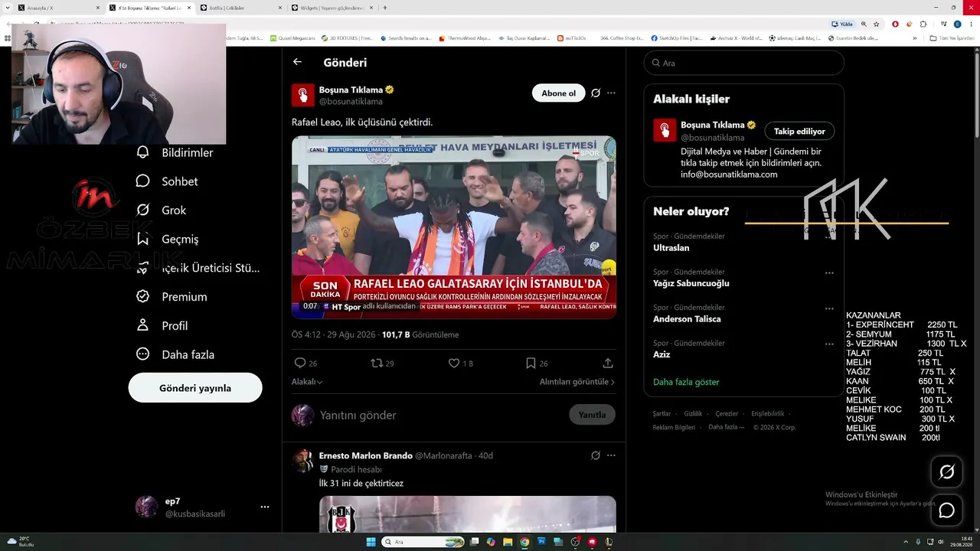Open the Şartlar footer link

[x=661, y=414]
